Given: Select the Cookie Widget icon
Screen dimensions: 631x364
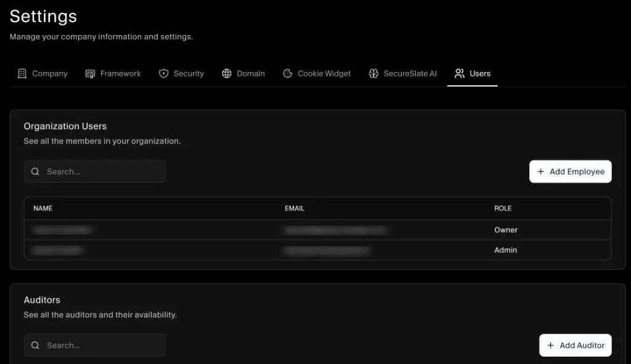Looking at the screenshot, I should [x=287, y=73].
